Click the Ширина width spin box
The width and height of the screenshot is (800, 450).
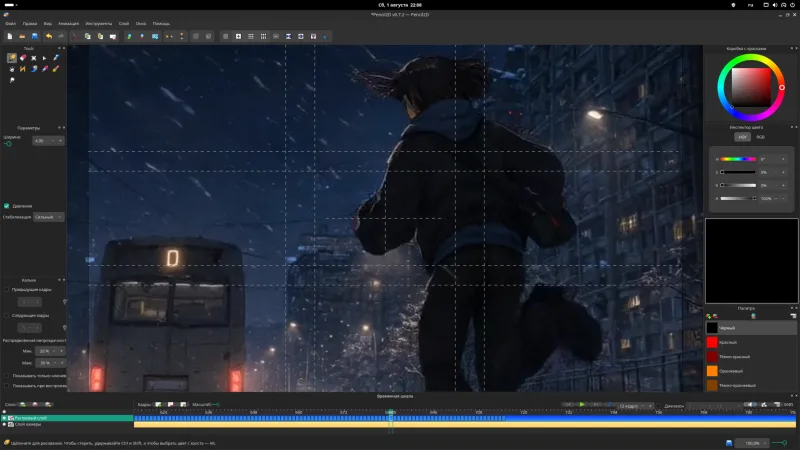tap(48, 140)
